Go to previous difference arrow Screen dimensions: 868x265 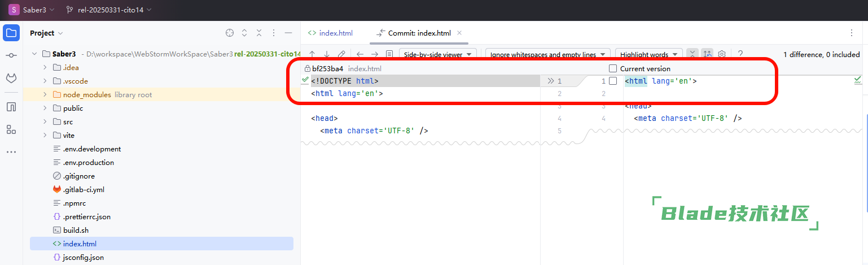click(x=312, y=55)
